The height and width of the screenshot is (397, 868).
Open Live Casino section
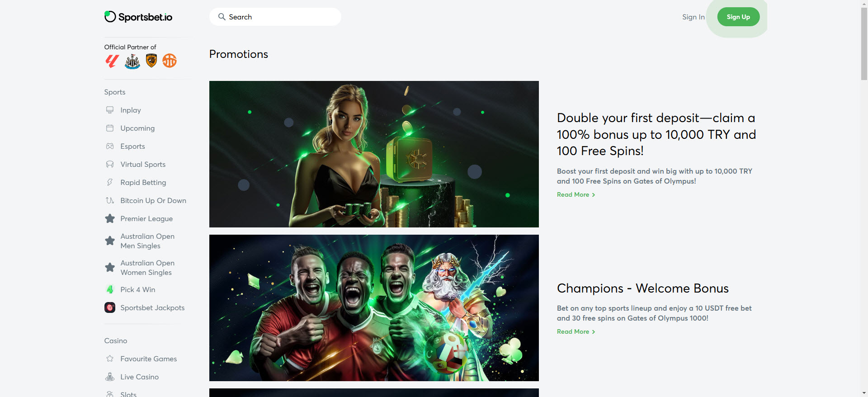coord(140,377)
